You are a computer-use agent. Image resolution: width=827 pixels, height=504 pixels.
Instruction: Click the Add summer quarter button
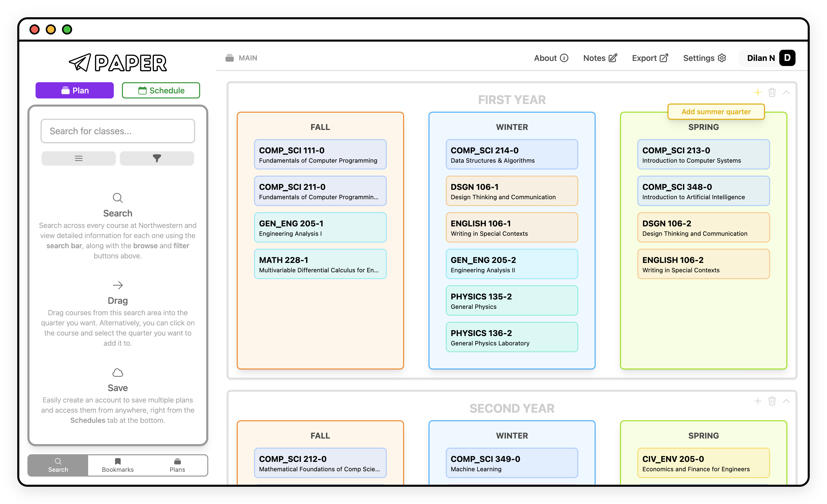(x=715, y=112)
